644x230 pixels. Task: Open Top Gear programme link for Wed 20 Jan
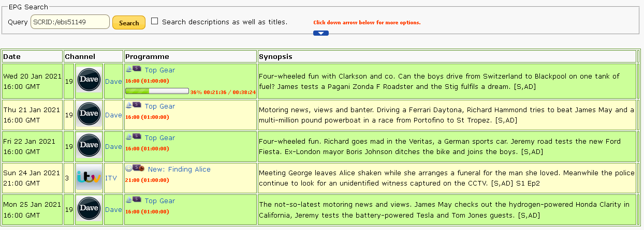(x=159, y=70)
